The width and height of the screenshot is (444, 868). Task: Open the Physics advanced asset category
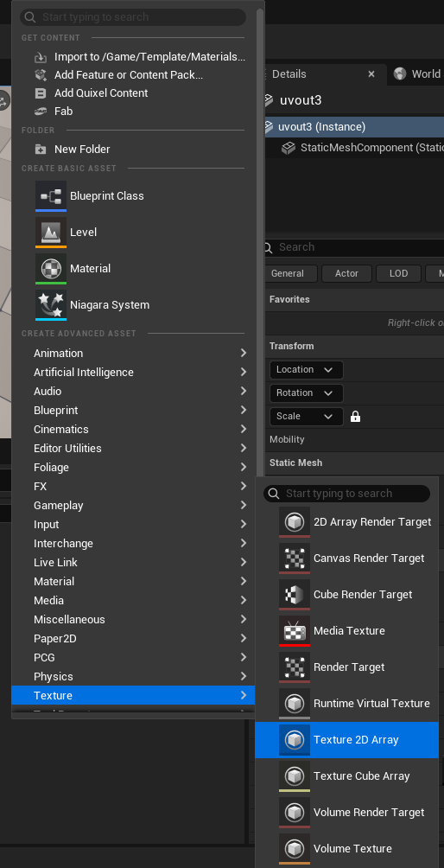tap(133, 676)
